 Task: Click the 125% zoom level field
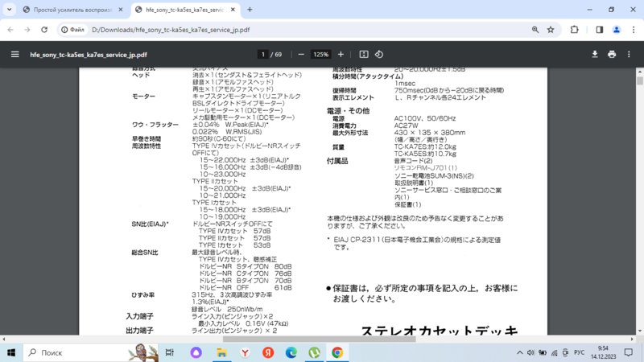coord(320,54)
